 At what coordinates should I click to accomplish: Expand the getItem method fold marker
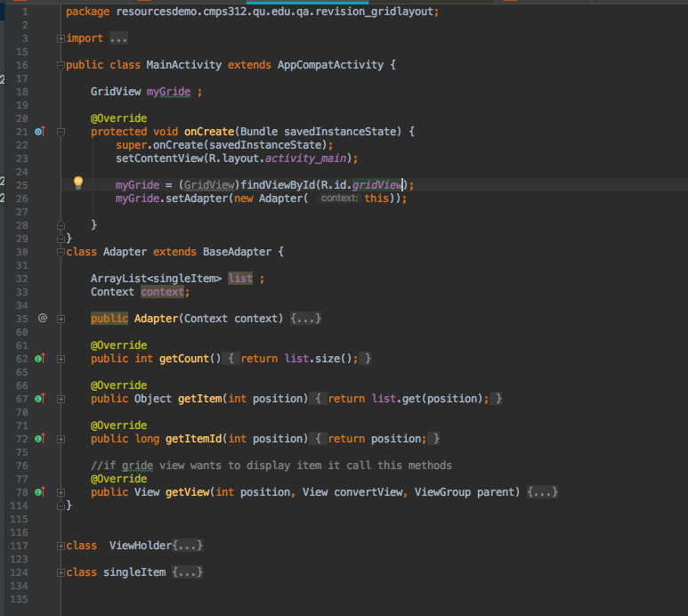(61, 400)
